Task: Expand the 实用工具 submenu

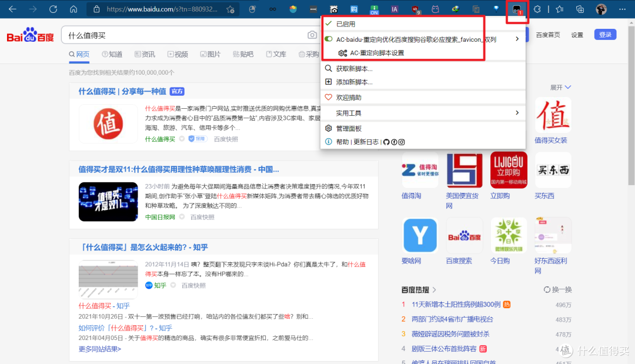Action: (x=517, y=113)
